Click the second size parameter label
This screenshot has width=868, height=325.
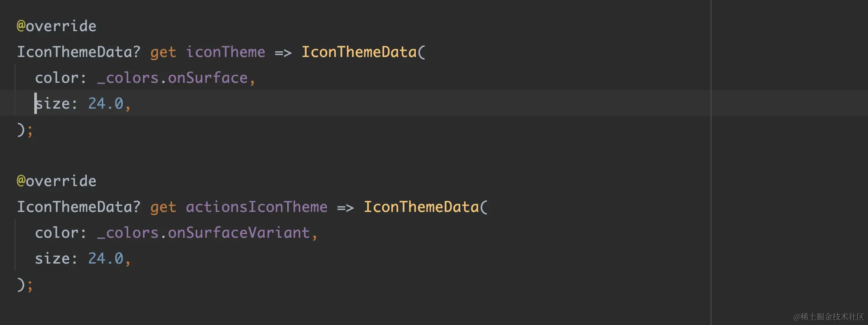click(52, 259)
